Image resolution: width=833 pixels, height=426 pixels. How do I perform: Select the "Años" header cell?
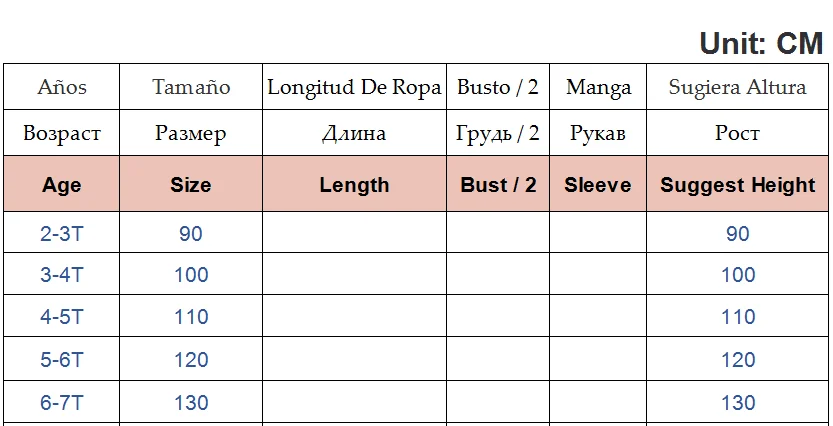[62, 87]
